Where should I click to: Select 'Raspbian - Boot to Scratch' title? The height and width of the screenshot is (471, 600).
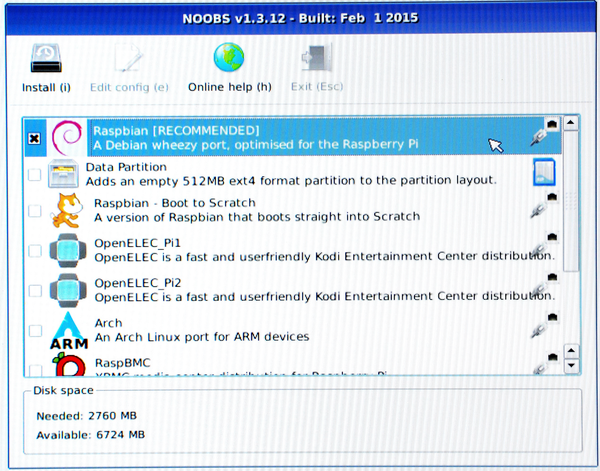[175, 203]
